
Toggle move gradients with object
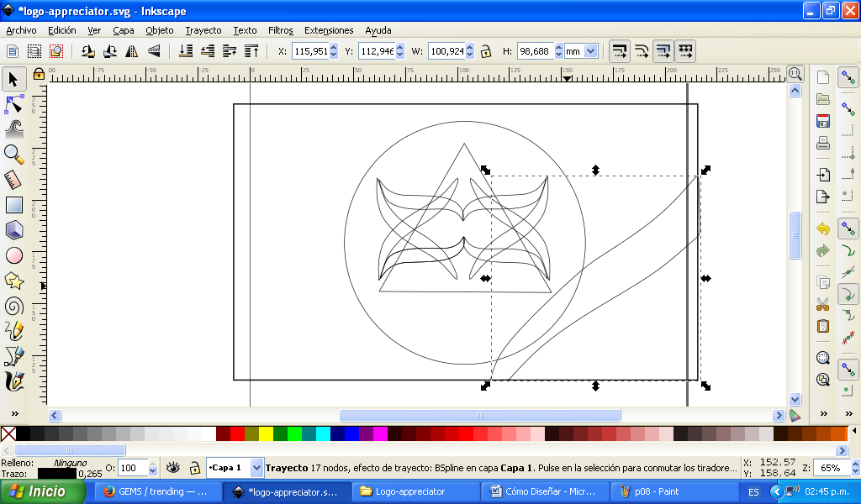click(x=663, y=51)
